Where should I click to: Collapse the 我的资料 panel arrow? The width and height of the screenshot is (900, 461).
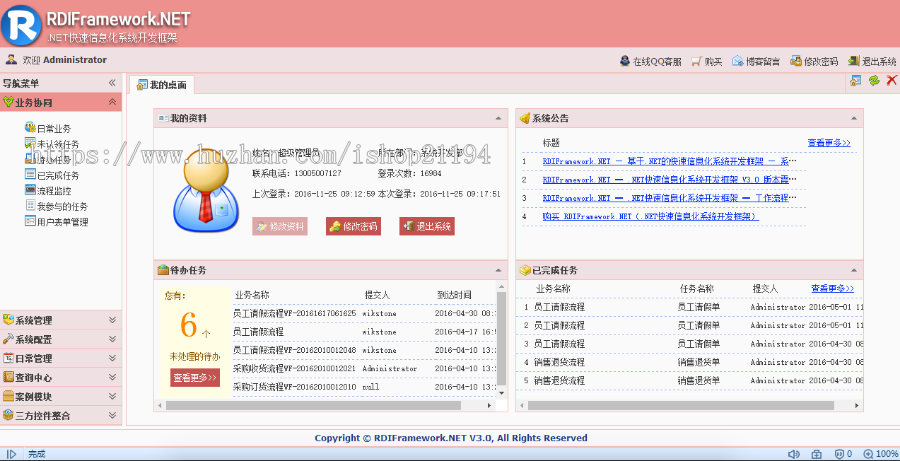[498, 119]
